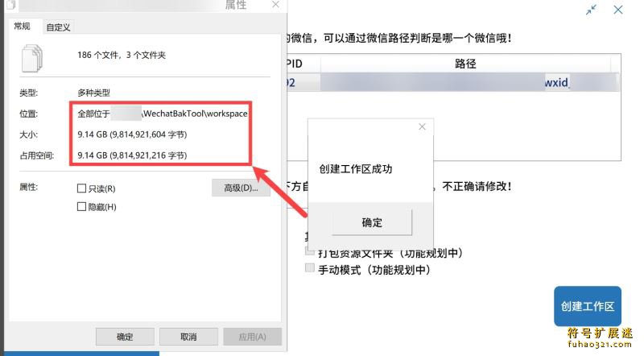
Task: Switch to the 自定义 tab
Action: click(x=58, y=27)
